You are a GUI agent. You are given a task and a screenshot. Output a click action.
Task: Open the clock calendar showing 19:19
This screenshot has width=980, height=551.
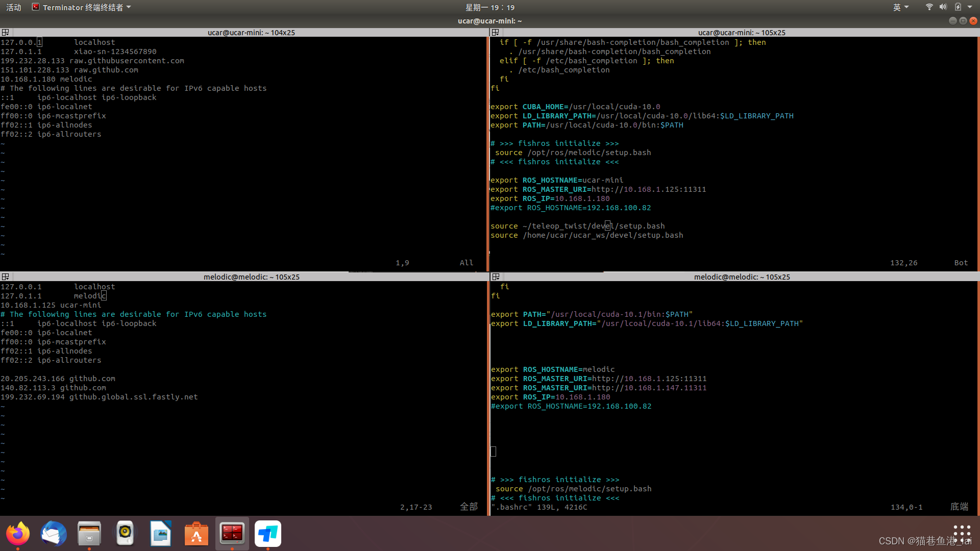(489, 7)
